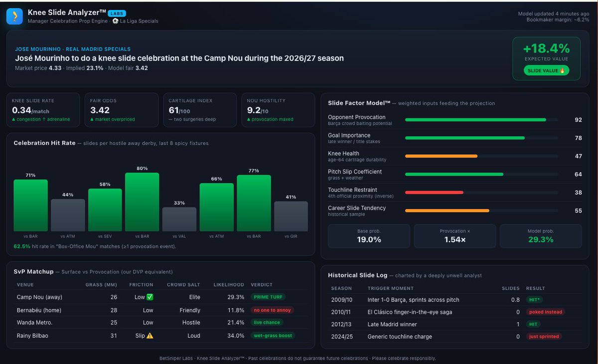Click the 'just sprinted' result badge
This screenshot has height=364, width=598.
pyautogui.click(x=545, y=337)
